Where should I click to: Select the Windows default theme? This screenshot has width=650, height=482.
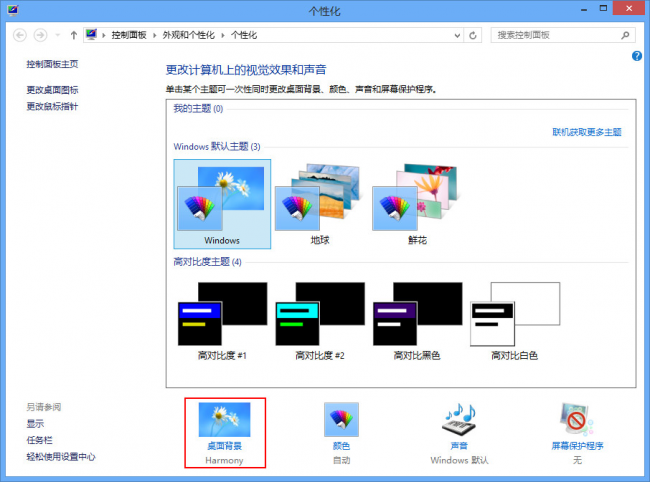(x=222, y=204)
